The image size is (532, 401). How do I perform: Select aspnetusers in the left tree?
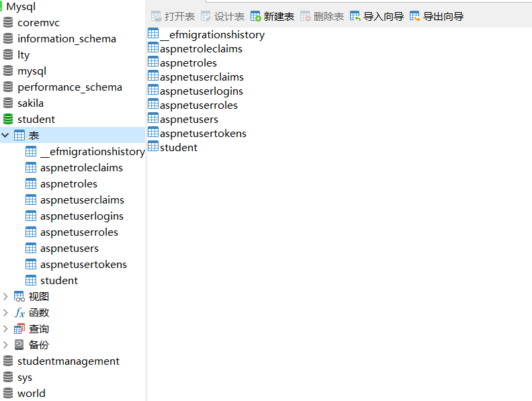coord(70,249)
